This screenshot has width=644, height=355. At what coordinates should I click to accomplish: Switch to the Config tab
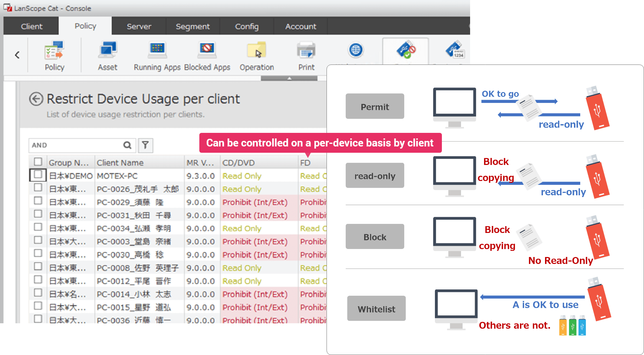click(x=247, y=27)
